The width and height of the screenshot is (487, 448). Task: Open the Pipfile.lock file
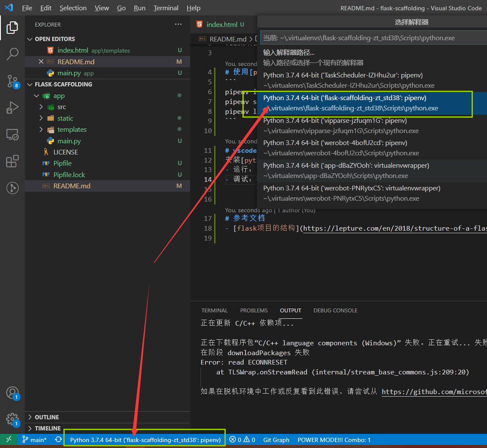click(x=108, y=175)
